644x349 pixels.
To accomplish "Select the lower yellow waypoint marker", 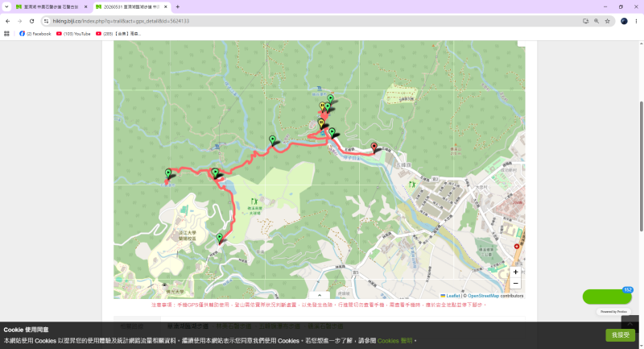I will coord(321,123).
